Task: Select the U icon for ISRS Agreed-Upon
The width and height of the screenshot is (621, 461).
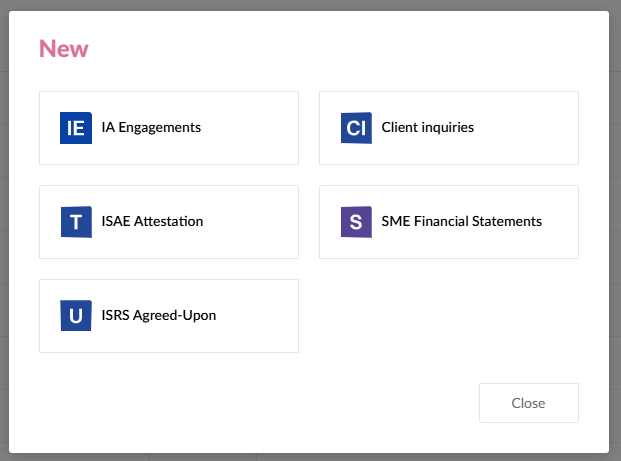Action: [75, 316]
